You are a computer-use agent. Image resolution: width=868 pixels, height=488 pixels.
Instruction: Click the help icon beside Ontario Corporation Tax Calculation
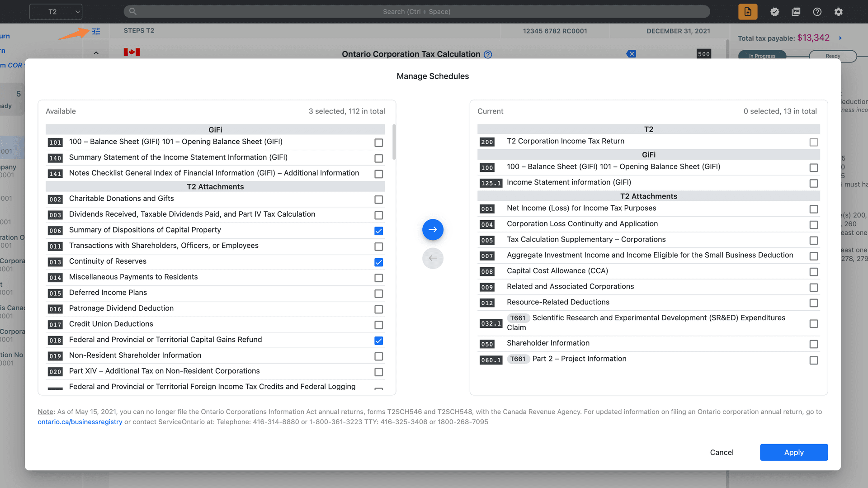click(488, 54)
